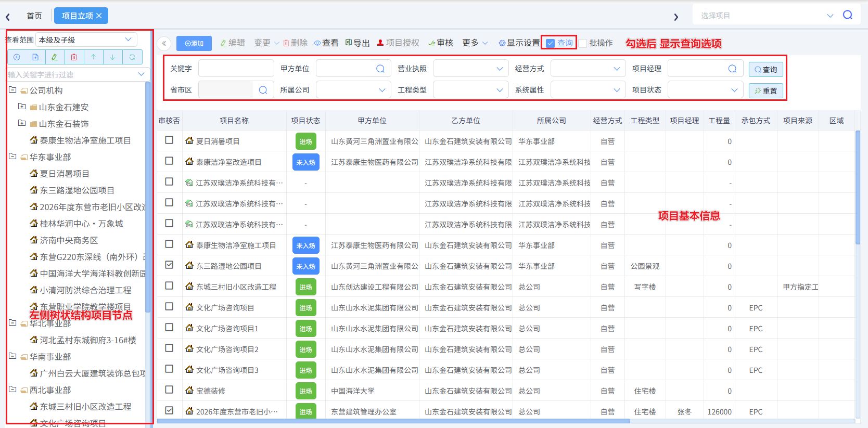Tick the checkbox for 夏日消暑项目 row

(x=169, y=140)
